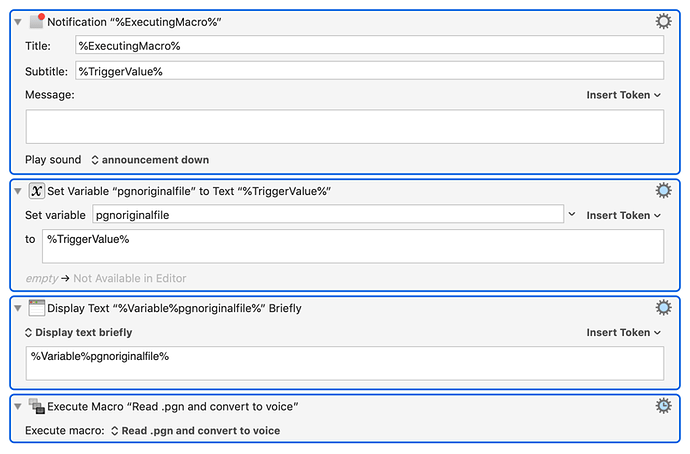Image resolution: width=690 pixels, height=454 pixels.
Task: Open Insert Token menu in Notification message
Action: (x=623, y=95)
